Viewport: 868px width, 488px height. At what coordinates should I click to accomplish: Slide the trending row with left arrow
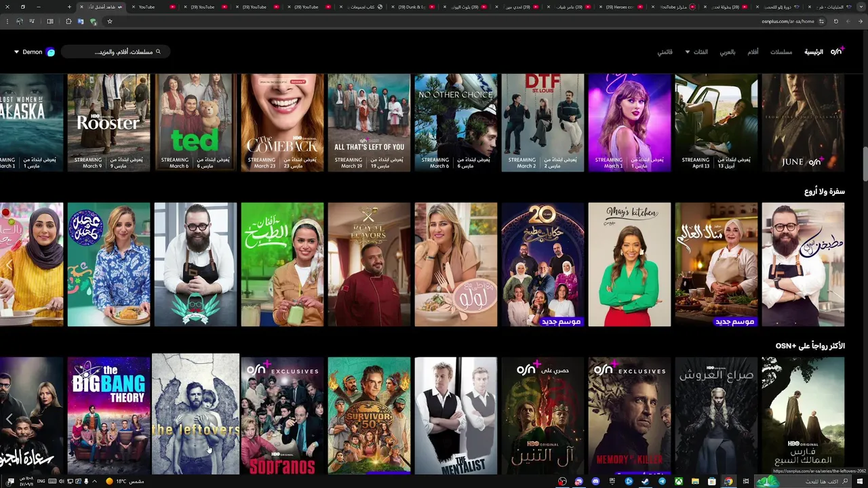9,419
